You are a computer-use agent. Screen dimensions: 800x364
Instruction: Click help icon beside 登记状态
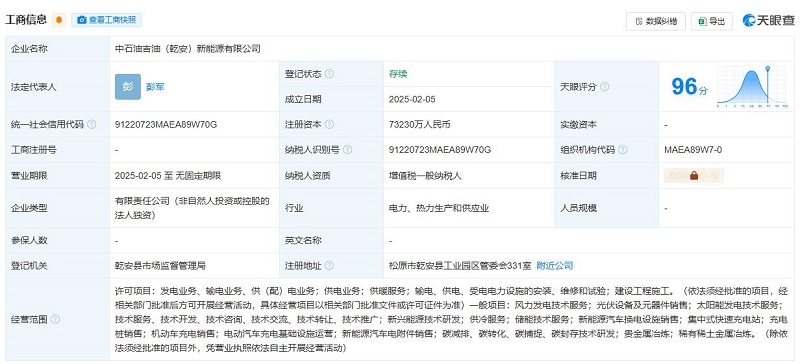pyautogui.click(x=329, y=74)
